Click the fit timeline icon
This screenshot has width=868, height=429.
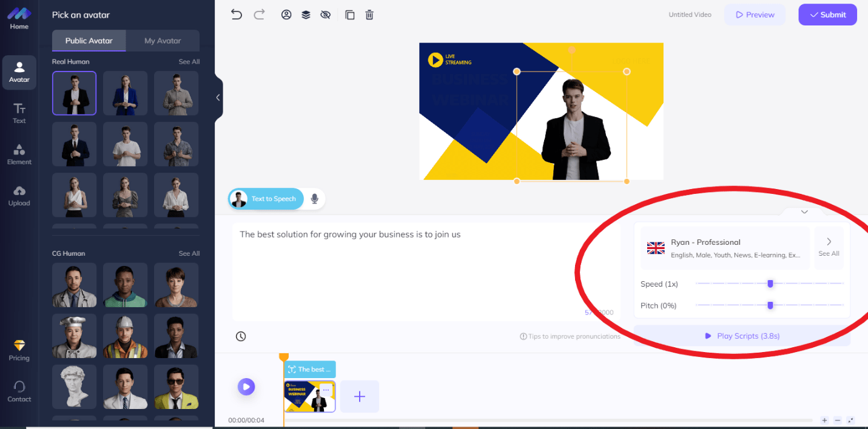851,421
